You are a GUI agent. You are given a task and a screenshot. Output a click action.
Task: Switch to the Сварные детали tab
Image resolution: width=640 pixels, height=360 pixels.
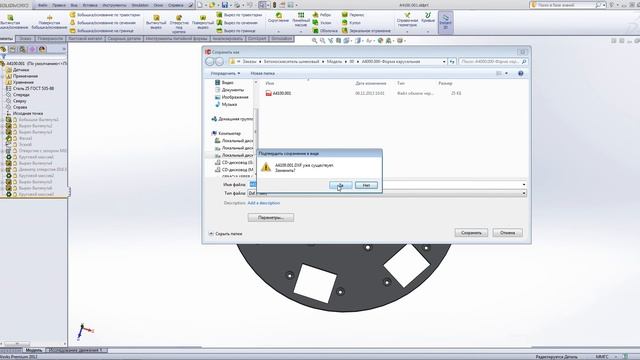tap(124, 39)
